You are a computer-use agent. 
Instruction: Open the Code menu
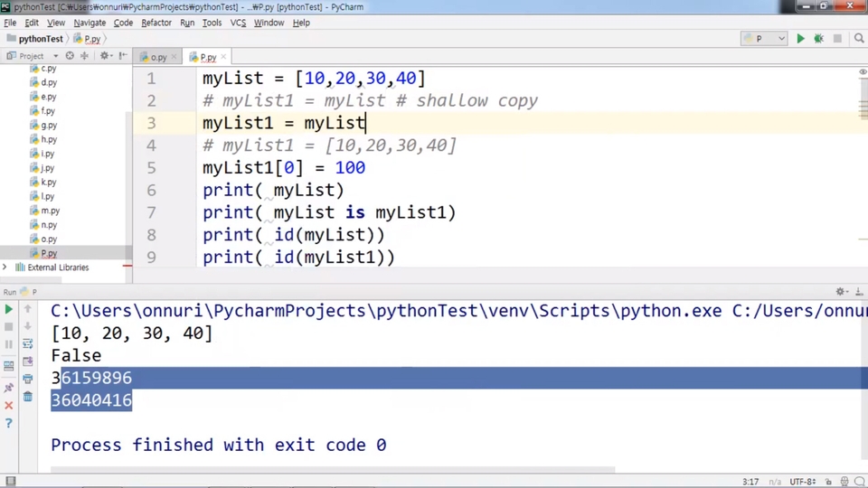click(124, 23)
